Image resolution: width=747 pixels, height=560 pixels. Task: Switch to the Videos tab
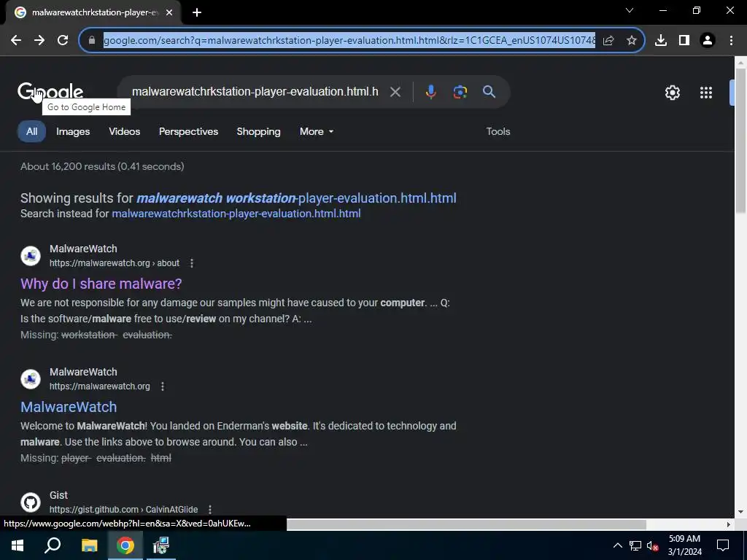(x=124, y=131)
